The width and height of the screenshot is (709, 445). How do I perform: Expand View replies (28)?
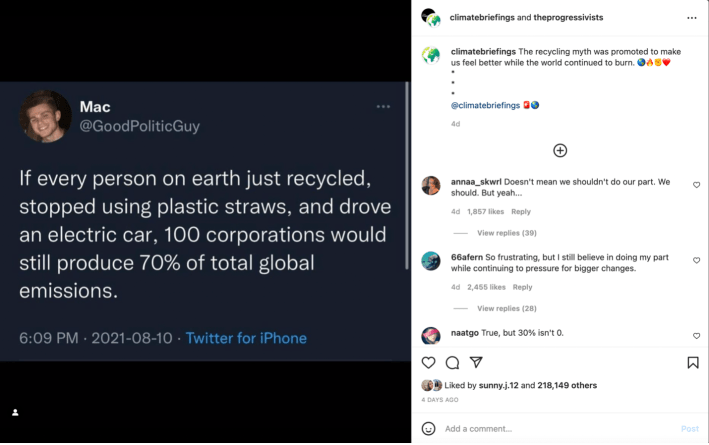pyautogui.click(x=507, y=308)
